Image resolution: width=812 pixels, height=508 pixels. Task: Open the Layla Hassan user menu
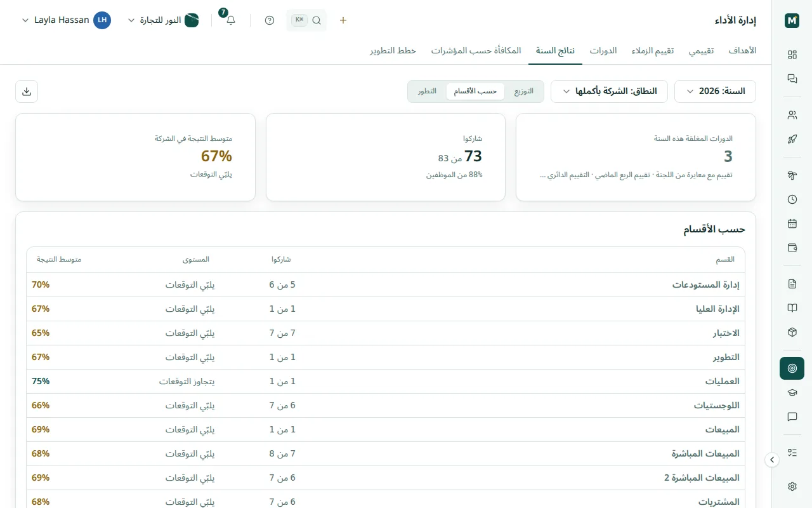point(66,20)
